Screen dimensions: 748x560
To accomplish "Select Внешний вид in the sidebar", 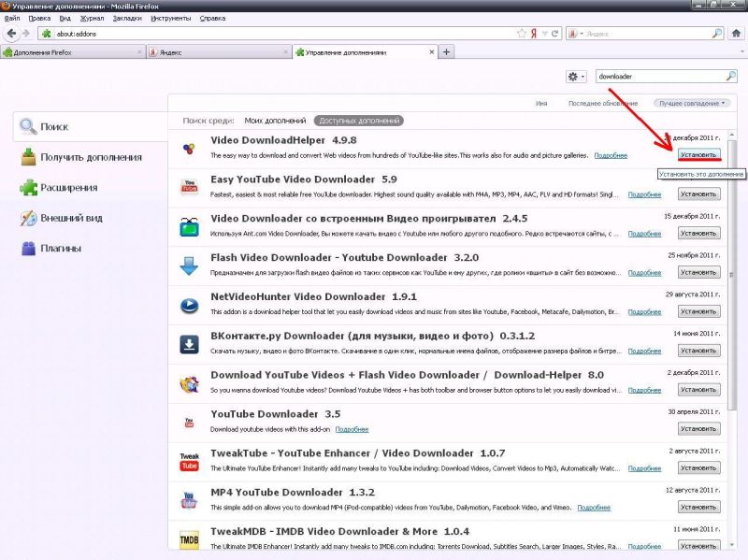I will coord(61,218).
